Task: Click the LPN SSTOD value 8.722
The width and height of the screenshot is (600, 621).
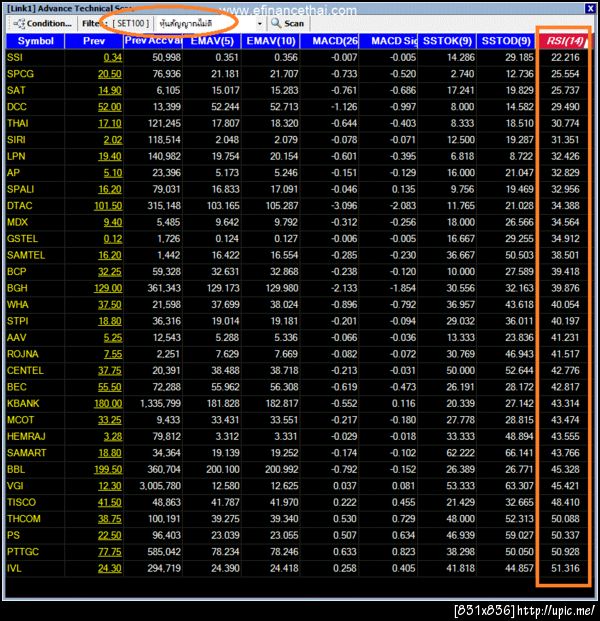Action: [521, 156]
